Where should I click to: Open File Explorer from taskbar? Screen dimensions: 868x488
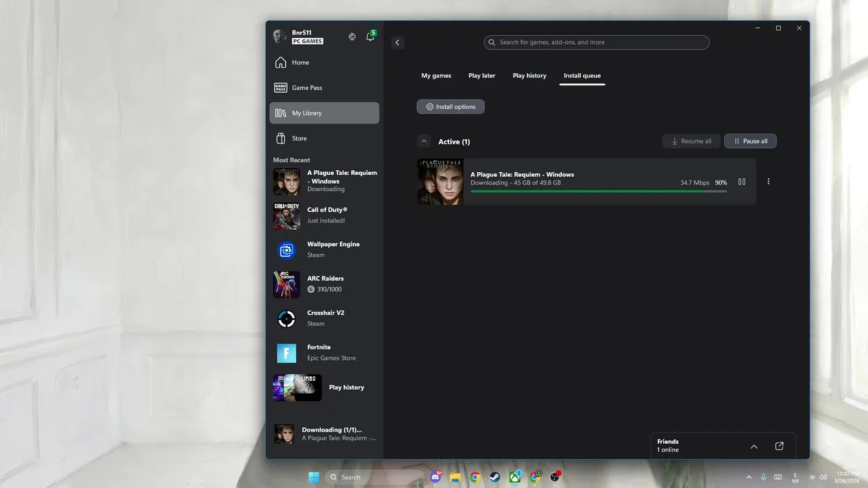coord(455,477)
